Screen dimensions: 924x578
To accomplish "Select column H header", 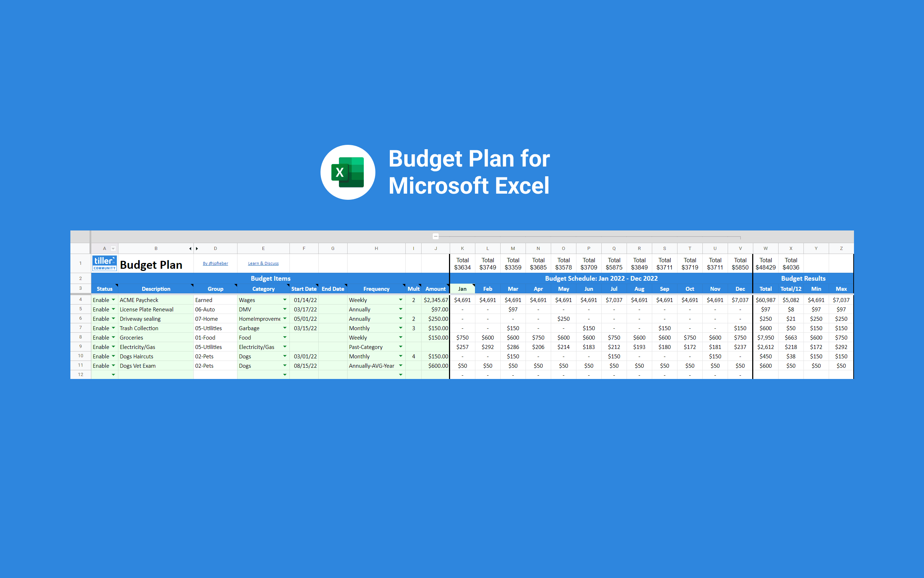I will click(x=376, y=249).
